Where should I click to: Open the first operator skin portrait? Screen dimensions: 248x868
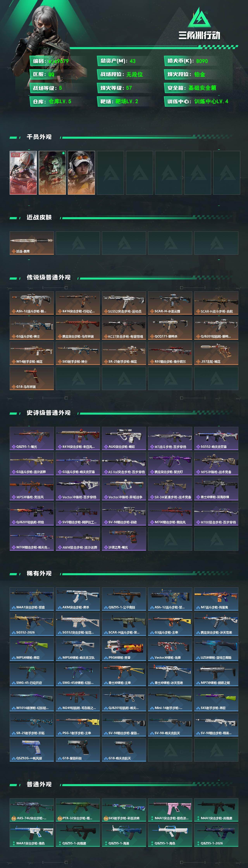click(x=23, y=173)
